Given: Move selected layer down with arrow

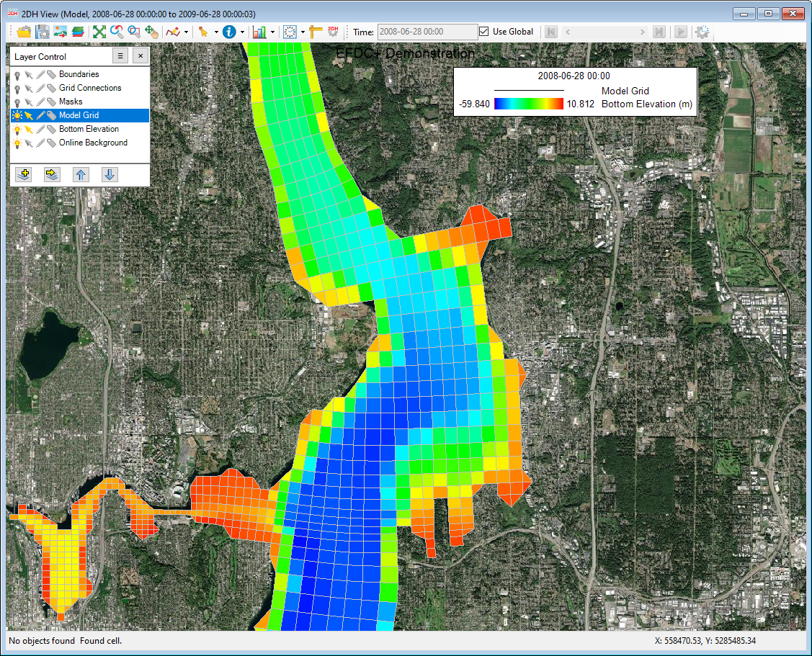Looking at the screenshot, I should [x=109, y=174].
